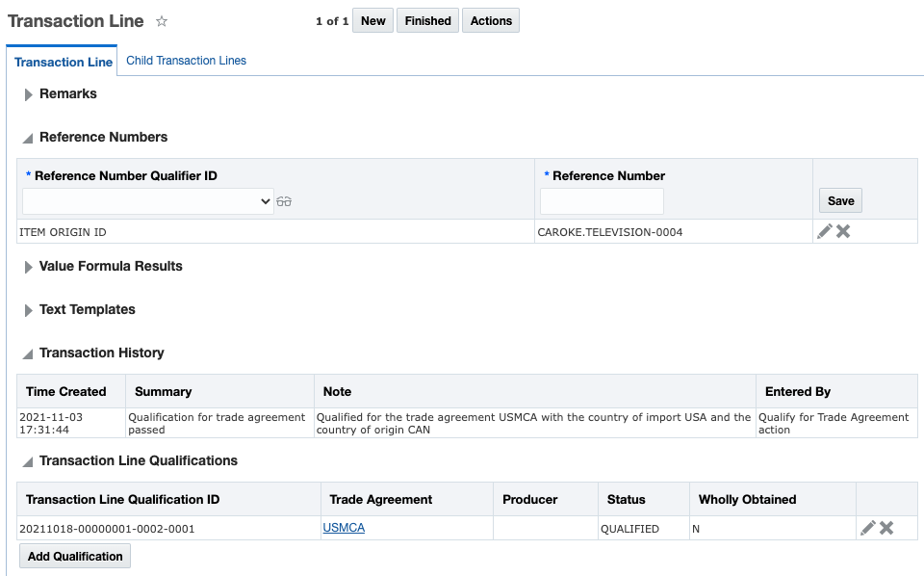The height and width of the screenshot is (576, 924).
Task: Open the Reference Number Qualifier ID dropdown
Action: pyautogui.click(x=148, y=201)
